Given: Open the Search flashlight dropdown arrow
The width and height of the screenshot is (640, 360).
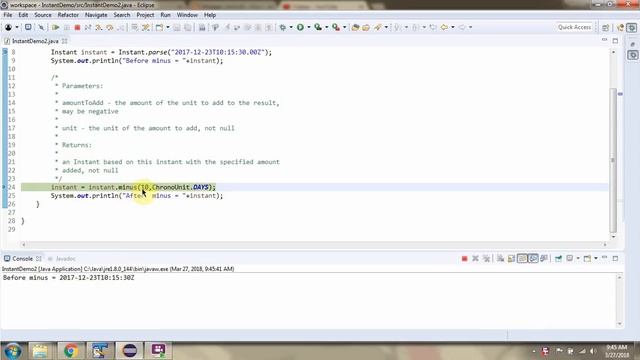Looking at the screenshot, I should click(386, 27).
